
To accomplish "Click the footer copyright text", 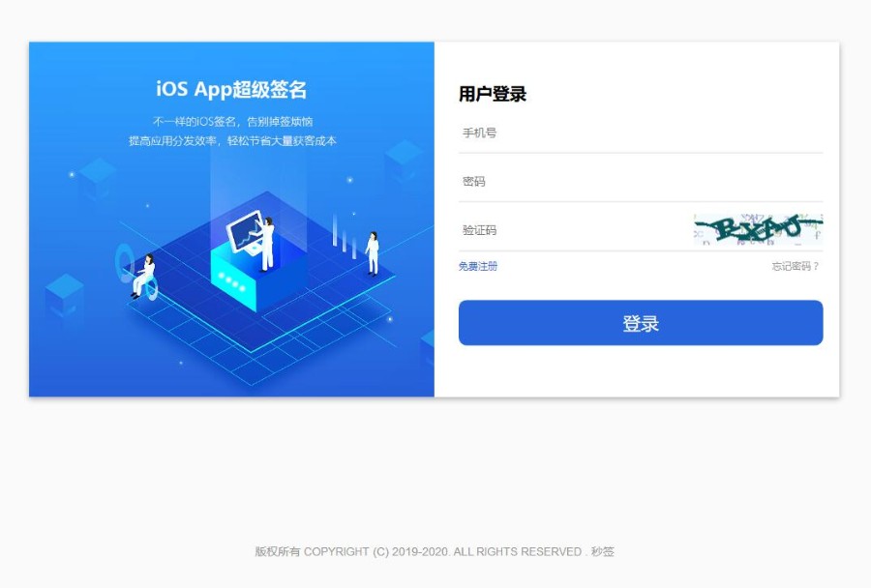I will point(435,551).
